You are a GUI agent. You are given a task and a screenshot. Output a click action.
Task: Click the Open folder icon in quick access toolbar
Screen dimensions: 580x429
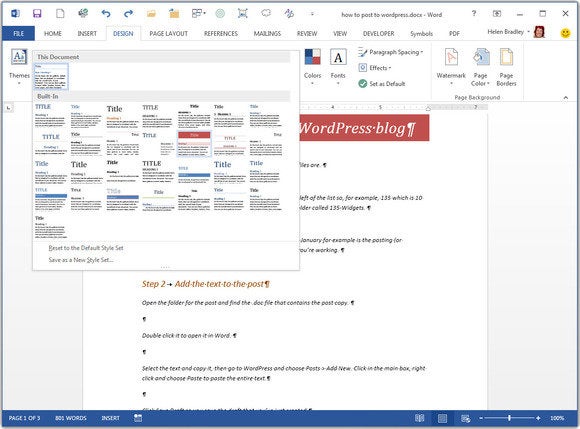pos(151,14)
